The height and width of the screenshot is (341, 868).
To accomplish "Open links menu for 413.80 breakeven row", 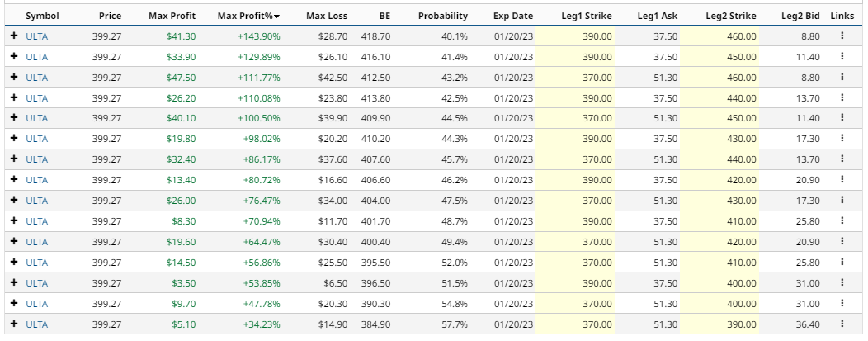I will (x=842, y=97).
